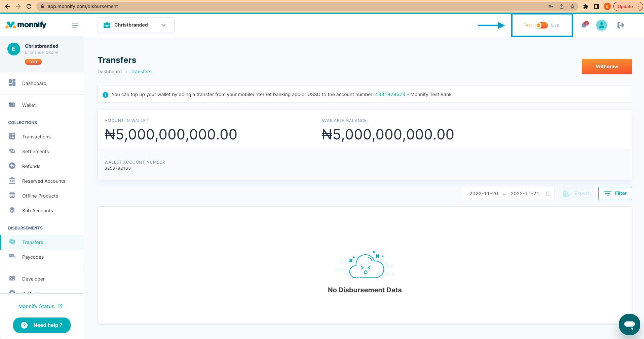Viewport: 644px width, 339px height.
Task: Open the Monnify Status link
Action: pos(36,306)
